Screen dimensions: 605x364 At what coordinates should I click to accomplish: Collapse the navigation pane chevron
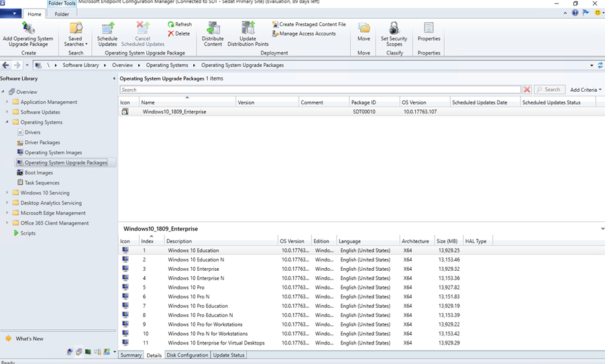(x=114, y=78)
